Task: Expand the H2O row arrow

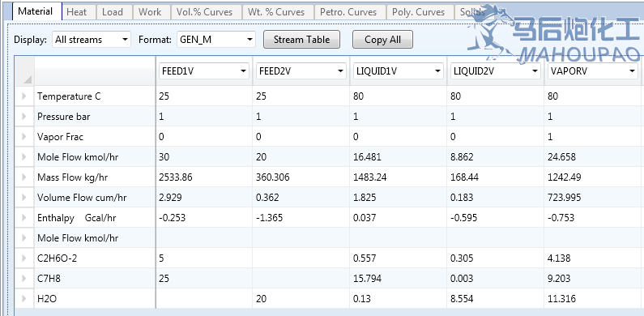Action: (23, 299)
